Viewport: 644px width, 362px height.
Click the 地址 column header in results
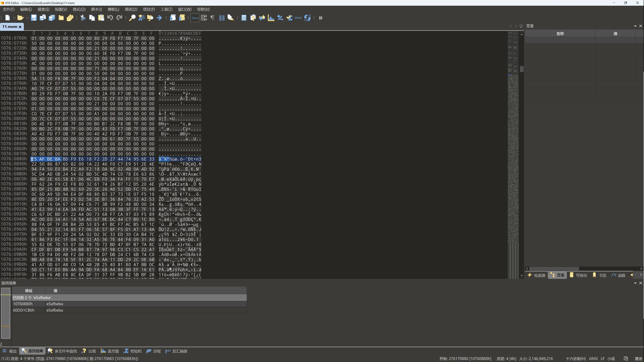[29, 290]
